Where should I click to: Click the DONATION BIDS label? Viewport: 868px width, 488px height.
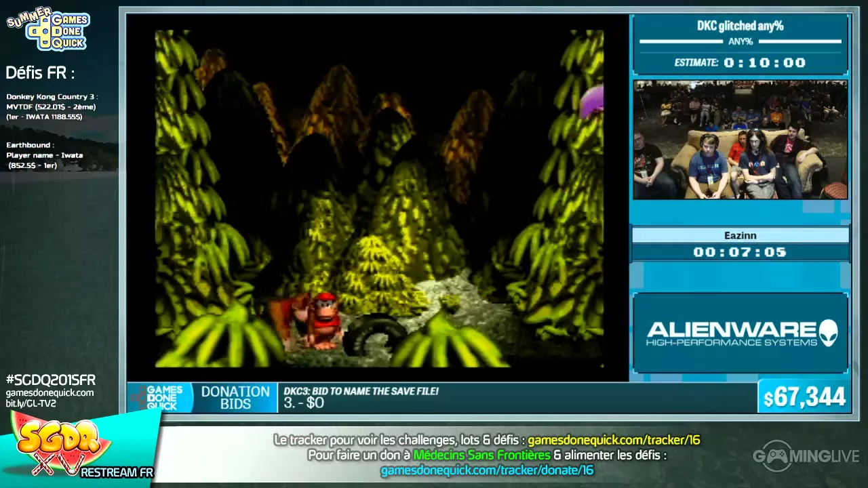235,397
